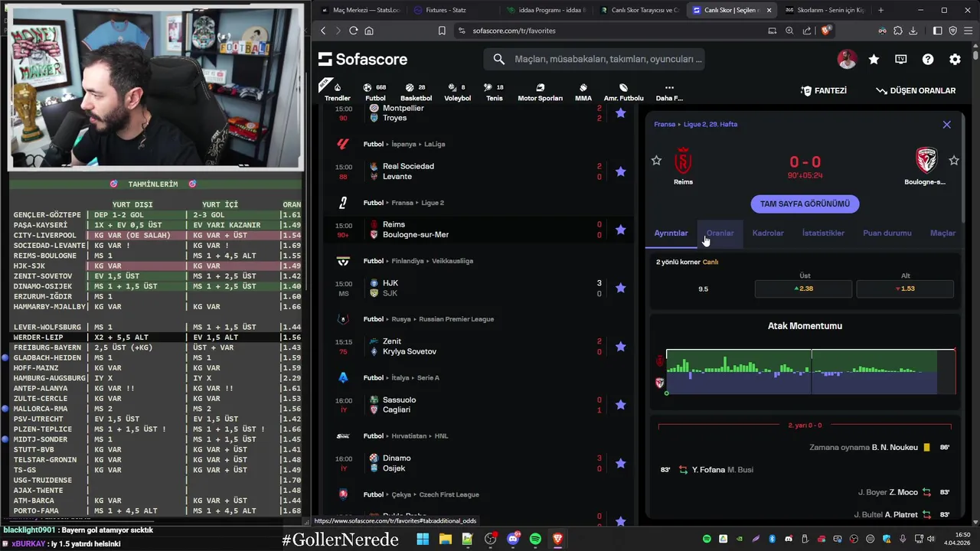The image size is (980, 551).
Task: Open a new browser tab
Action: point(880,10)
